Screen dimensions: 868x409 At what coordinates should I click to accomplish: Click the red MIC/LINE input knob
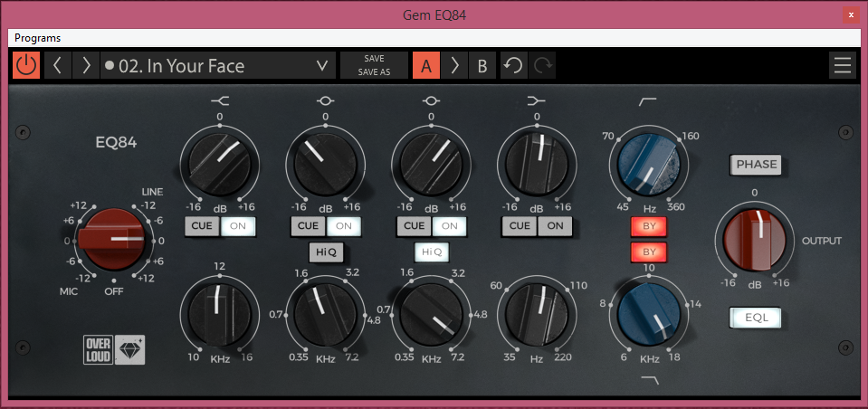point(114,240)
